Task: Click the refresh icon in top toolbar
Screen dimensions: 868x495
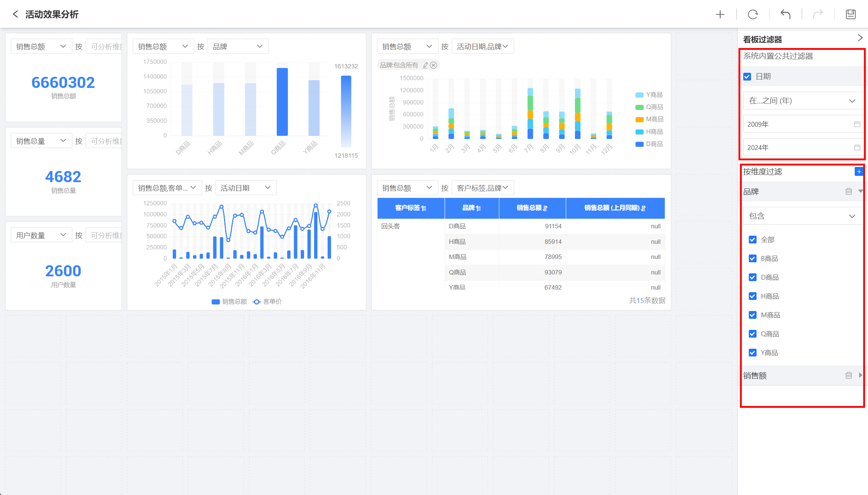Action: pyautogui.click(x=752, y=14)
